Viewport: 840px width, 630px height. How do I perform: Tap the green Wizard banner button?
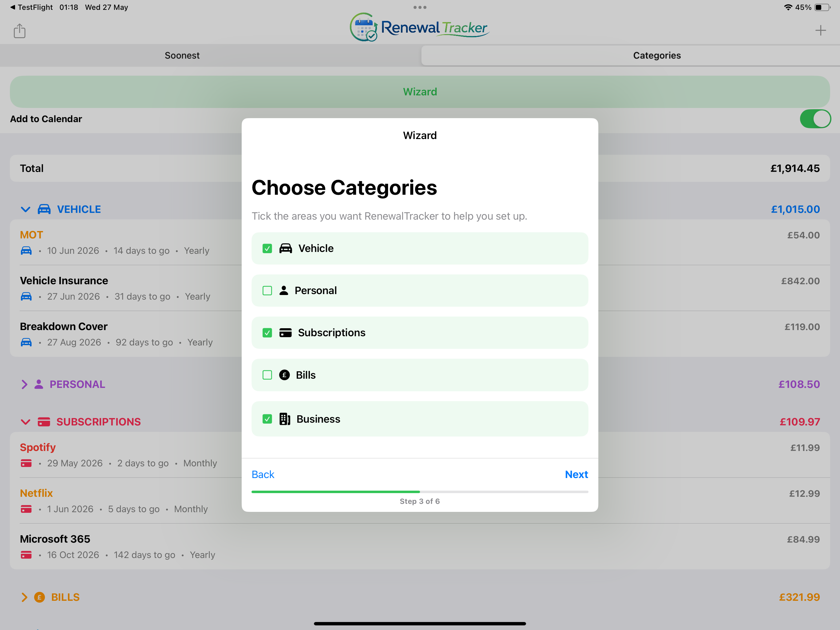pos(420,92)
